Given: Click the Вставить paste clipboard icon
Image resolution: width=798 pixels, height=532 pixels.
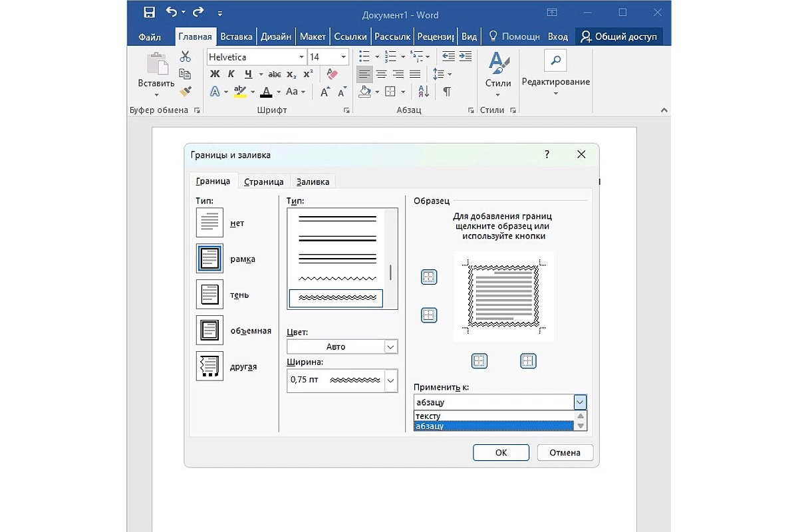Looking at the screenshot, I should pos(156,65).
